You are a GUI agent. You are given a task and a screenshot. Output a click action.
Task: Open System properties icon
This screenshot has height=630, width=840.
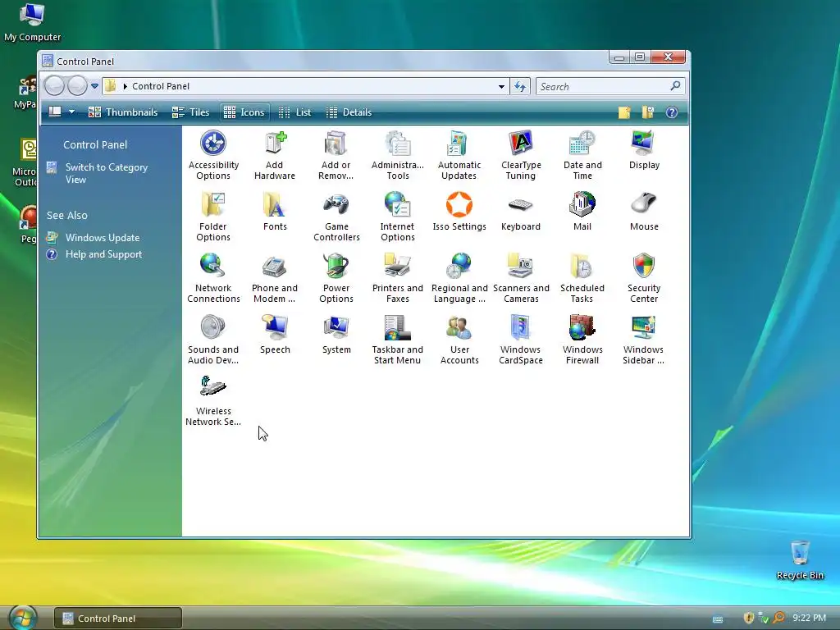[x=336, y=336]
